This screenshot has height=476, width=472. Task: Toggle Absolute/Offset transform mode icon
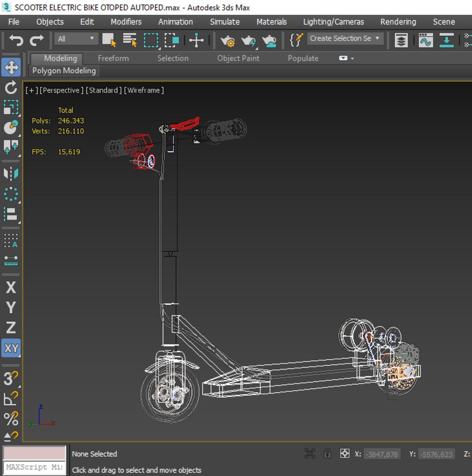click(345, 454)
